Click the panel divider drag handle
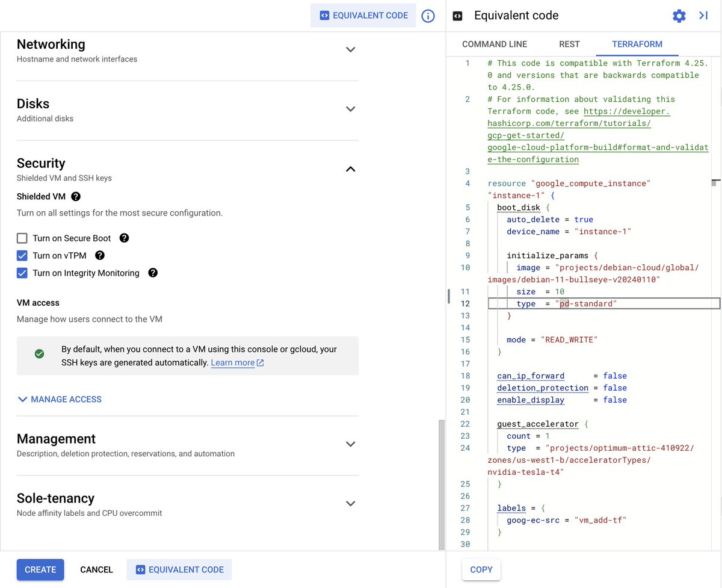This screenshot has height=588, width=722. [449, 296]
